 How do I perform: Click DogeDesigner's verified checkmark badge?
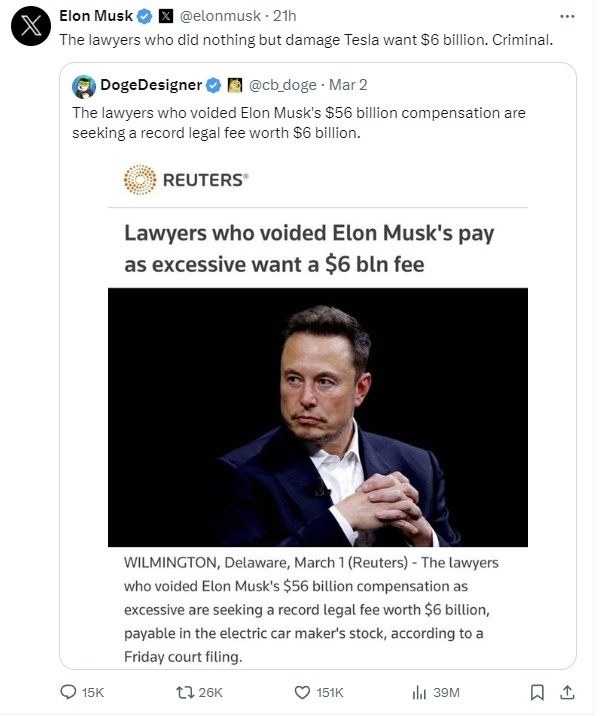tap(213, 85)
